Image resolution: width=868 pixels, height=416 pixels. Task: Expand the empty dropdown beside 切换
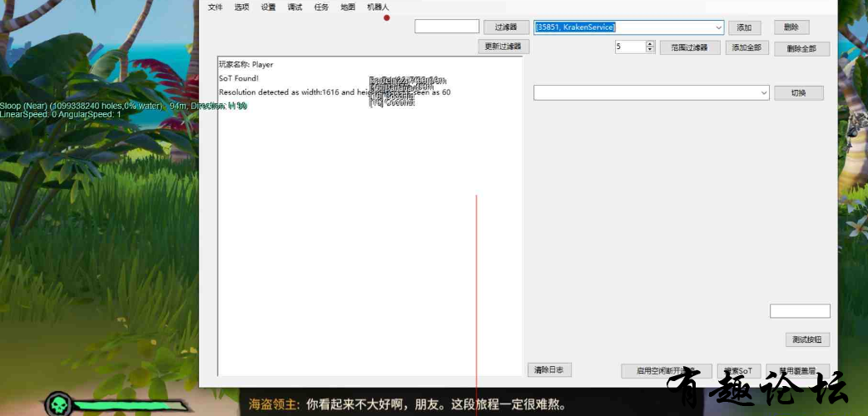764,93
